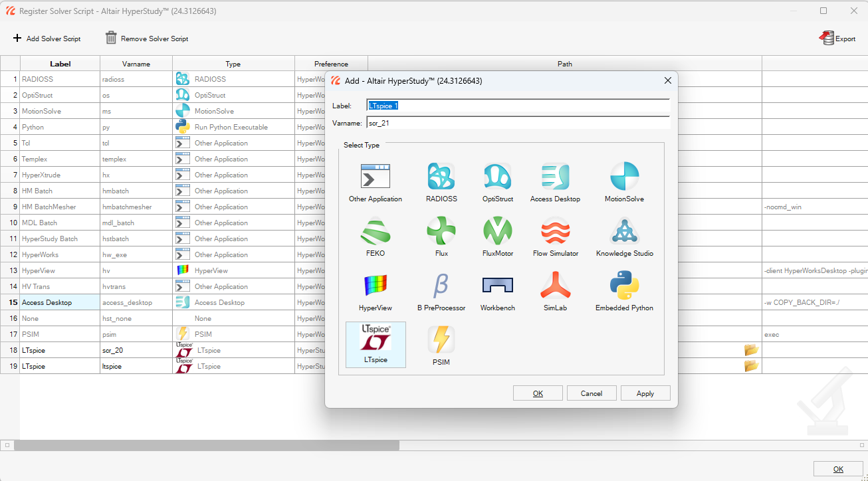868x481 pixels.
Task: Confirm the Add dialog with OK
Action: pos(538,393)
